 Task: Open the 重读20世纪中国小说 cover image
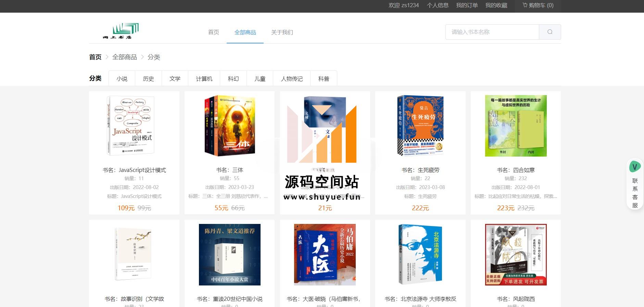(x=230, y=255)
